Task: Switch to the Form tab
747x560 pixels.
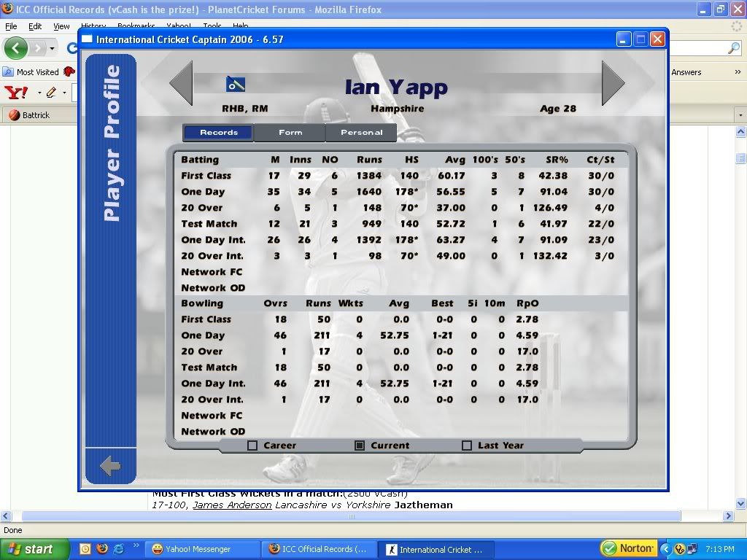Action: (x=290, y=133)
